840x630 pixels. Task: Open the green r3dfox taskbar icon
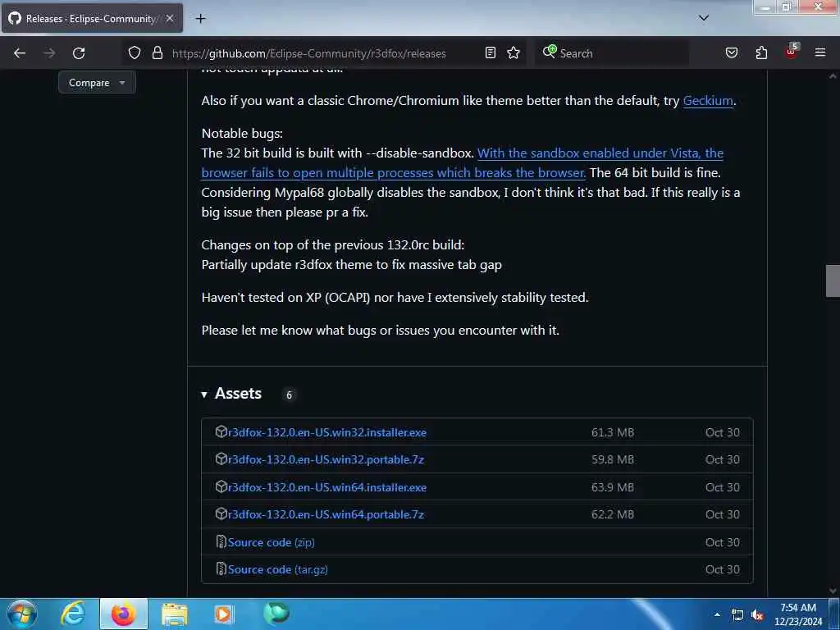276,614
